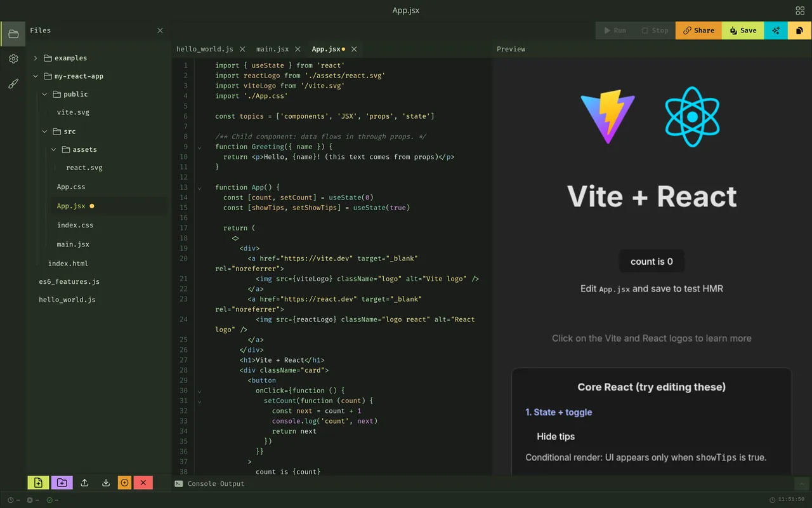
Task: Create a new folder with the purple button
Action: tap(62, 483)
